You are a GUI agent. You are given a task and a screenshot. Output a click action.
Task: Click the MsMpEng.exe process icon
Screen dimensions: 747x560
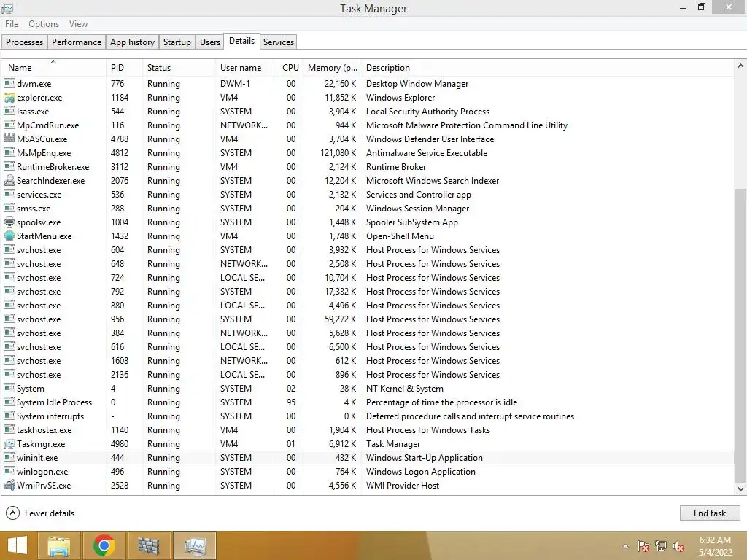pos(9,153)
